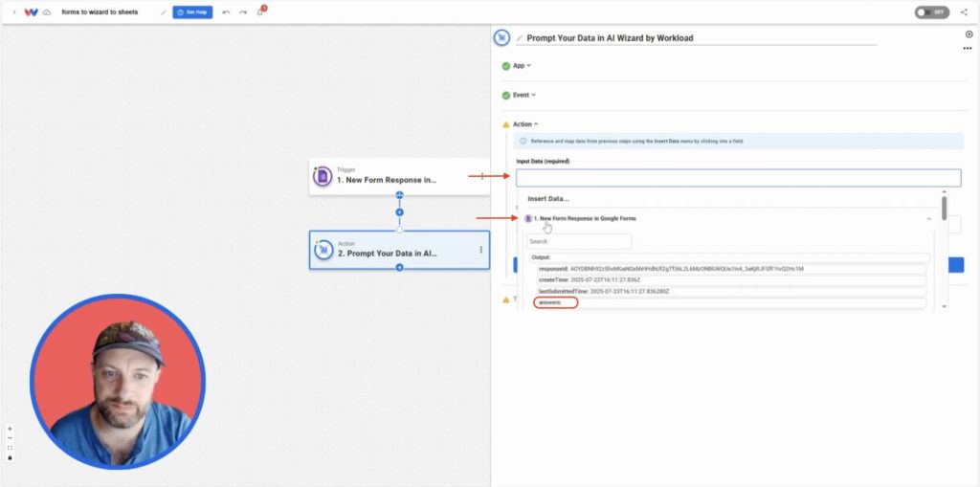Image resolution: width=980 pixels, height=487 pixels.
Task: Add a step after the action node
Action: click(399, 268)
